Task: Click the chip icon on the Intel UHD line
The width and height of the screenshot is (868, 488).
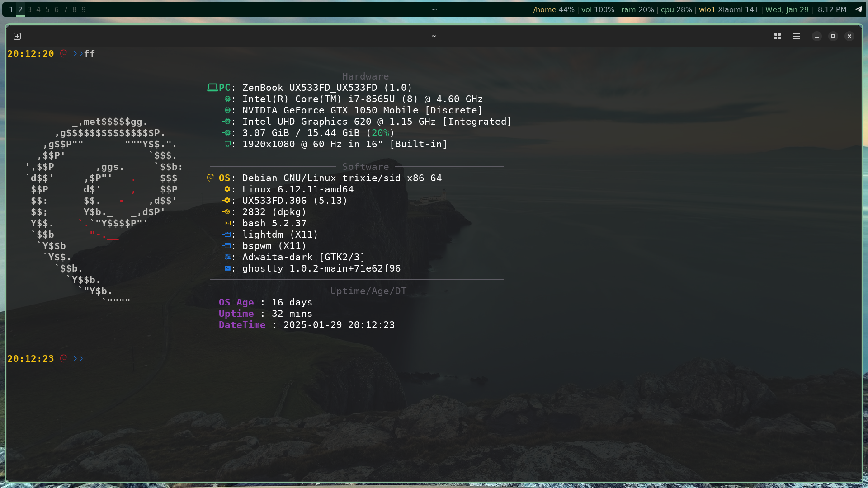Action: (x=227, y=122)
